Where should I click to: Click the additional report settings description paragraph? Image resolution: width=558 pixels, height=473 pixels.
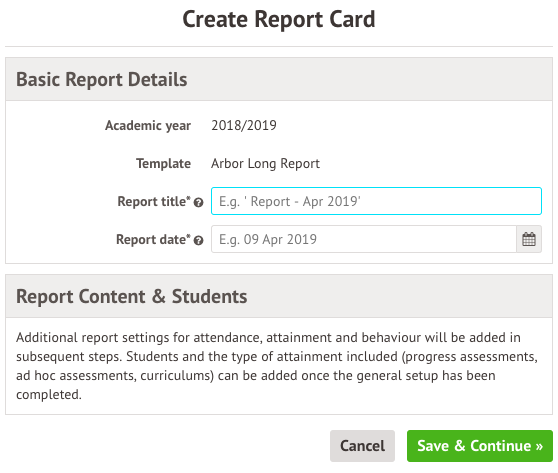point(277,366)
